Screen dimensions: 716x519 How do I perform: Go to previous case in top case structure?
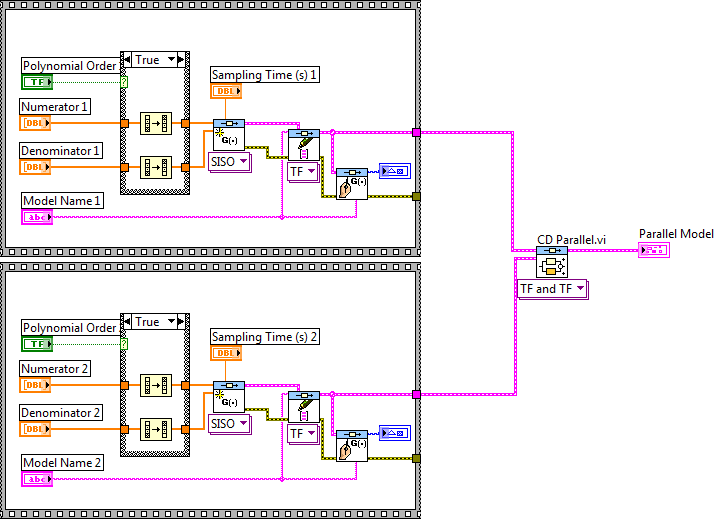click(127, 59)
